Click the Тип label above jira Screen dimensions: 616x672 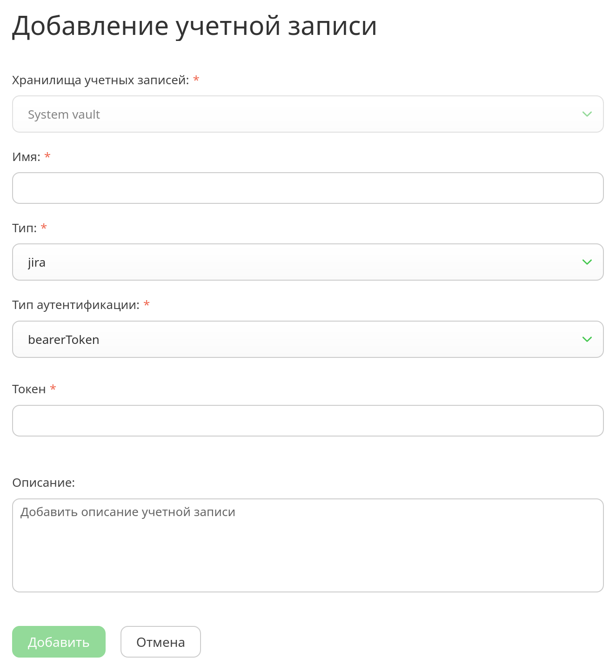(24, 228)
